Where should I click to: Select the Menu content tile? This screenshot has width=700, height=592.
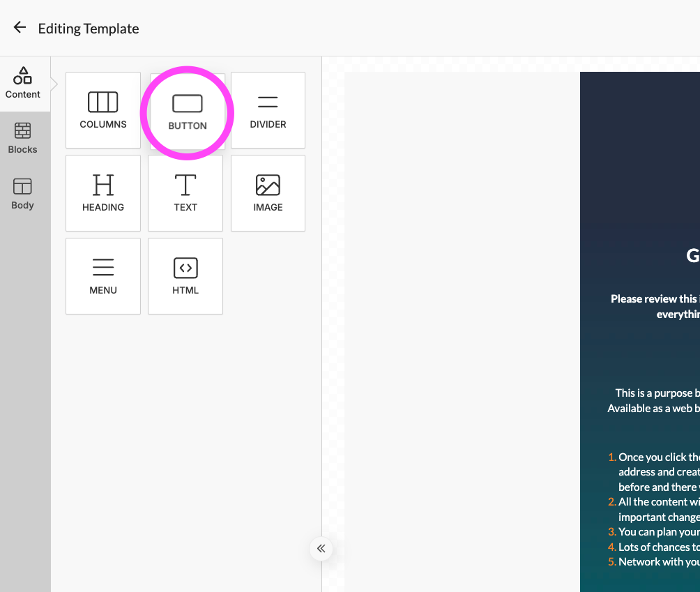103,276
